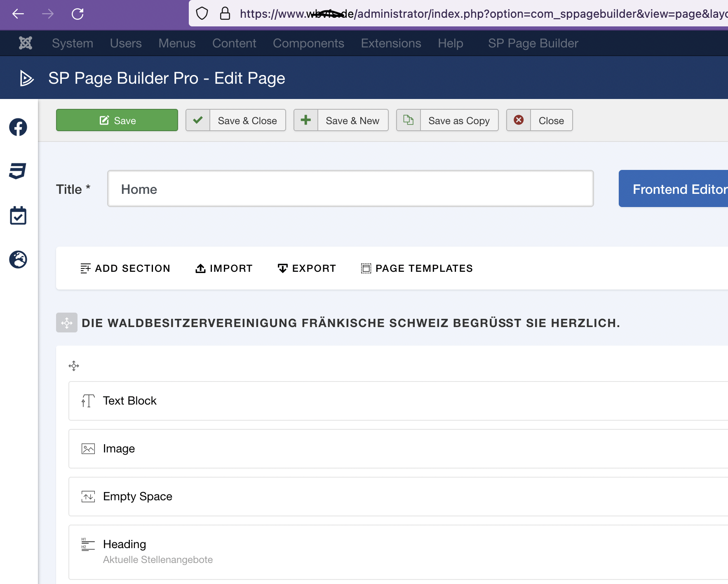Click the green Save button

click(117, 120)
